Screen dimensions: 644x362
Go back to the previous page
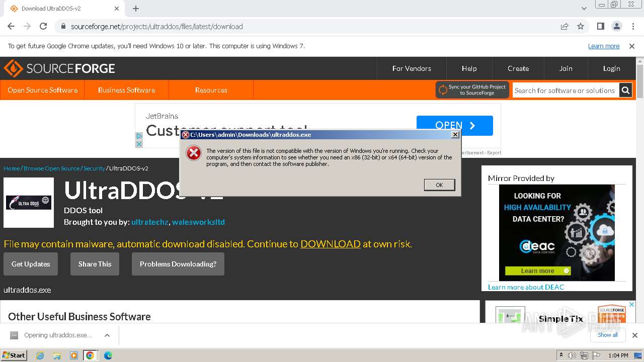(x=11, y=26)
